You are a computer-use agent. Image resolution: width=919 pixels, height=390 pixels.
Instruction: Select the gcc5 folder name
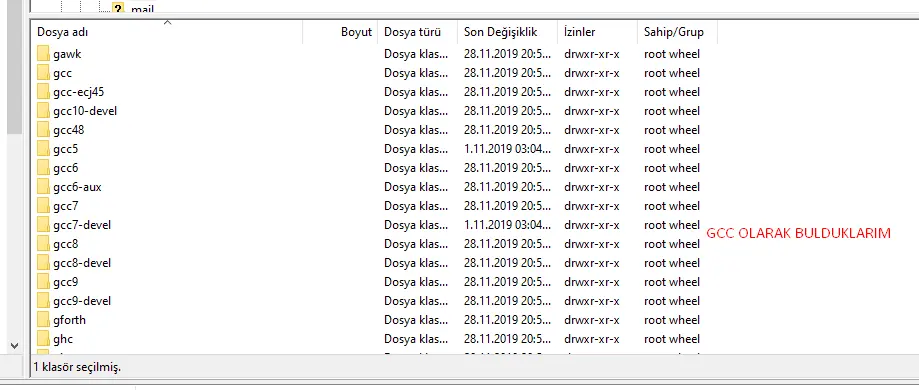click(65, 149)
